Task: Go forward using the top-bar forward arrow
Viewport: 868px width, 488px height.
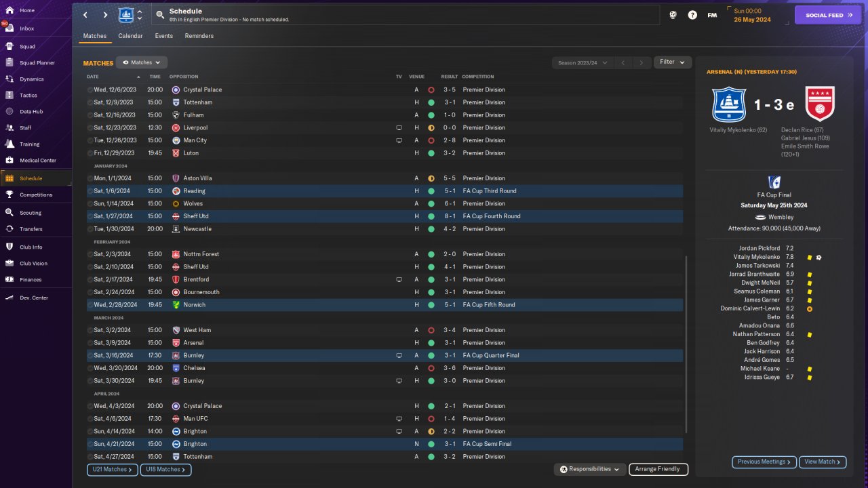Action: click(x=105, y=15)
